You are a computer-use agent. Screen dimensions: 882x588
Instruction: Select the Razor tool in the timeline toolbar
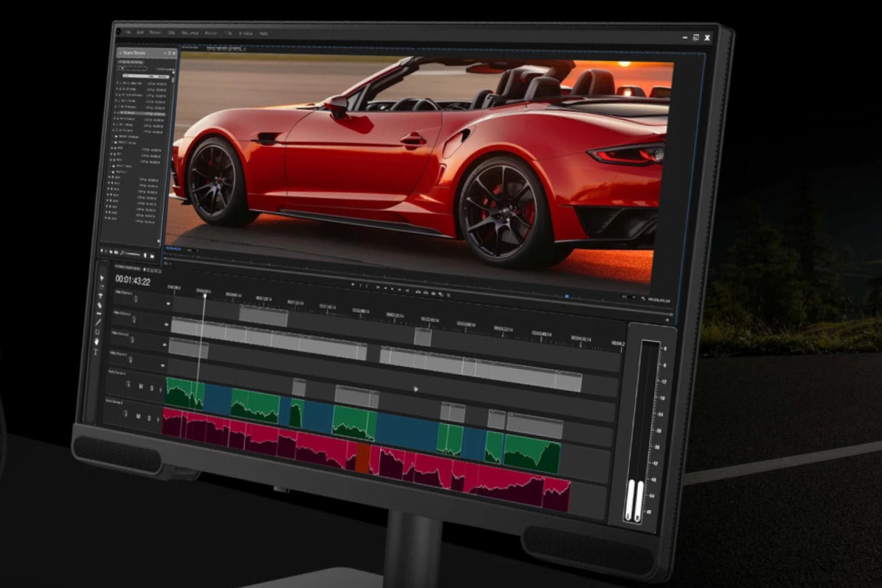100,306
